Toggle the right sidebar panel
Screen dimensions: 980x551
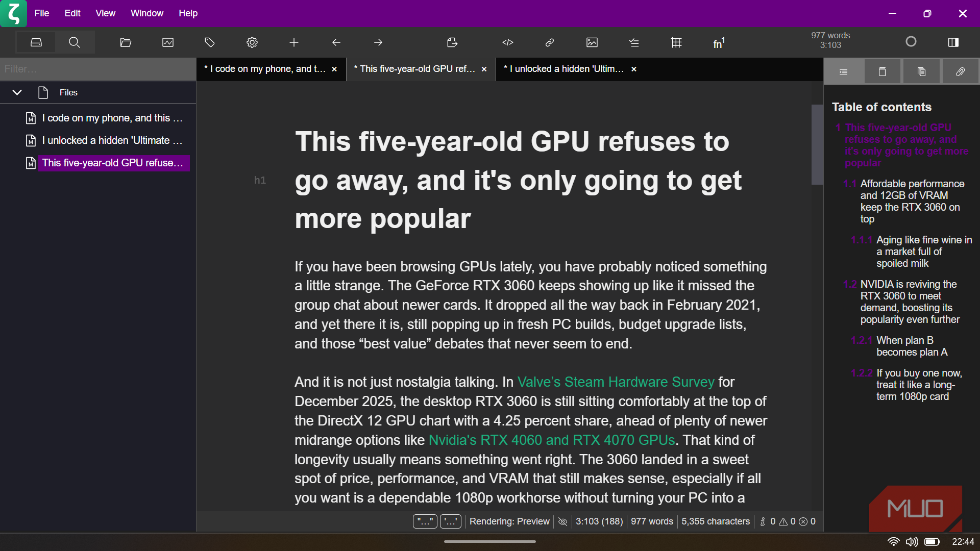click(x=953, y=42)
